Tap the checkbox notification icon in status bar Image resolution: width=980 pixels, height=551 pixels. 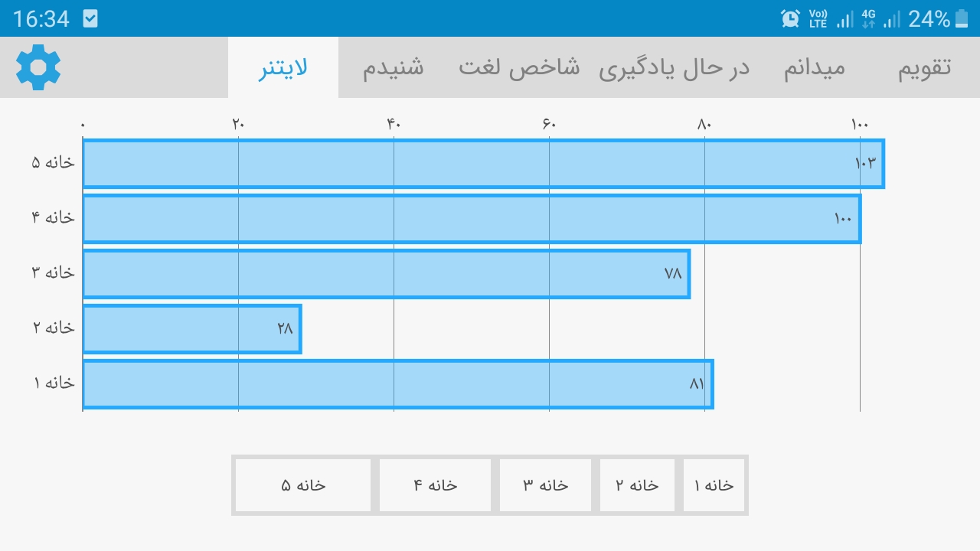coord(90,18)
